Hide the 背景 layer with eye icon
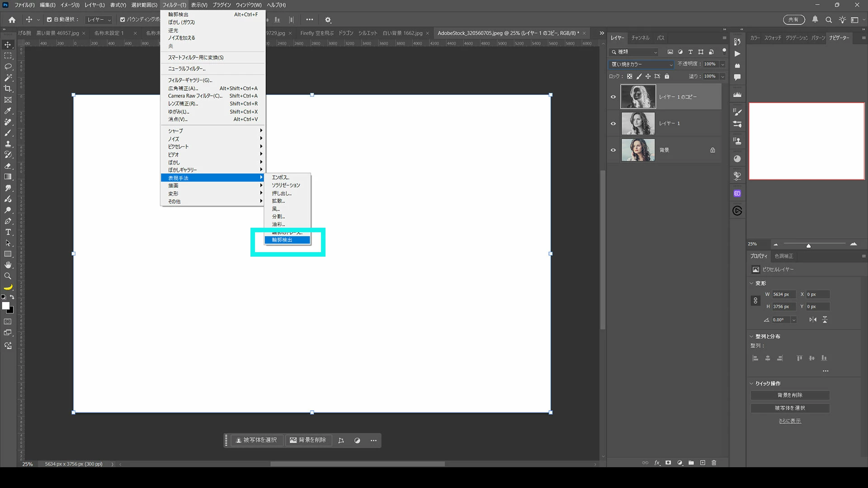This screenshot has width=868, height=488. (x=613, y=150)
